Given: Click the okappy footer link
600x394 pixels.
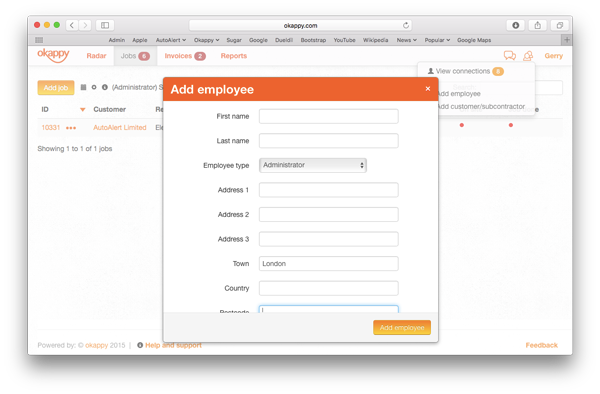Looking at the screenshot, I should point(96,345).
